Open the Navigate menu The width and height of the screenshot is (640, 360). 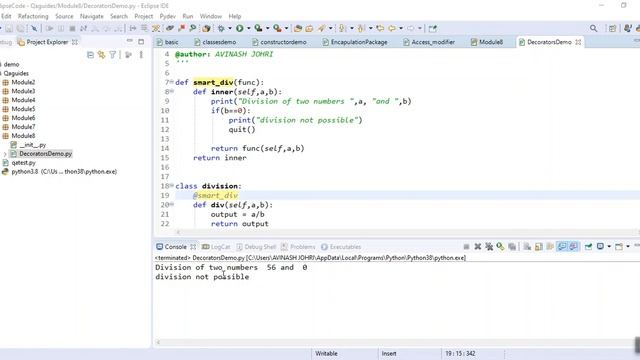tap(91, 16)
